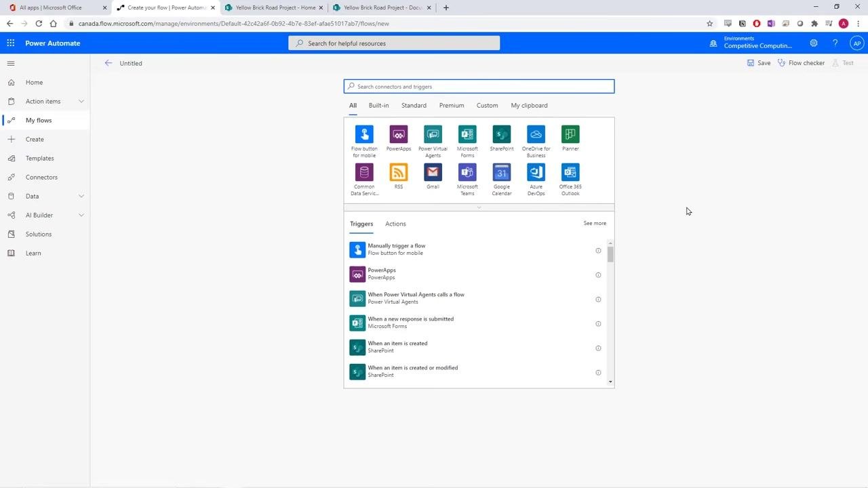Bookmark this page with the star icon
Image resolution: width=868 pixels, height=488 pixels.
710,23
